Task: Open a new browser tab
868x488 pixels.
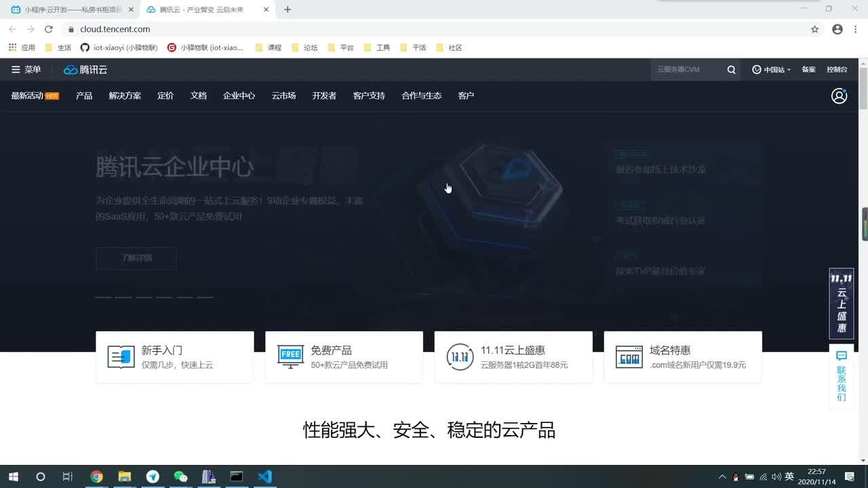Action: click(288, 9)
